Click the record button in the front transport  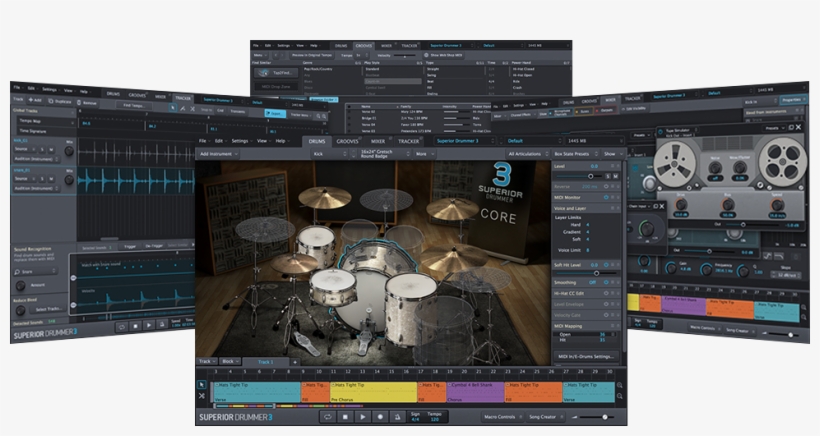pyautogui.click(x=380, y=417)
